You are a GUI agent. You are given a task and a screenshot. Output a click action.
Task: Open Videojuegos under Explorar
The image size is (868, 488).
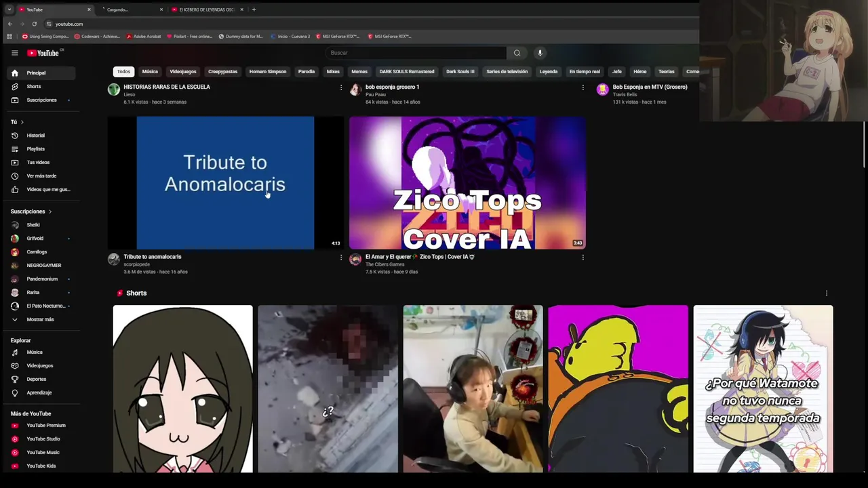point(41,366)
